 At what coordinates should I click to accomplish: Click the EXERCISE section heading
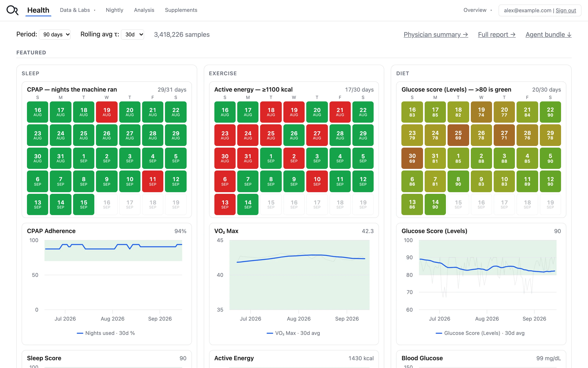[223, 74]
